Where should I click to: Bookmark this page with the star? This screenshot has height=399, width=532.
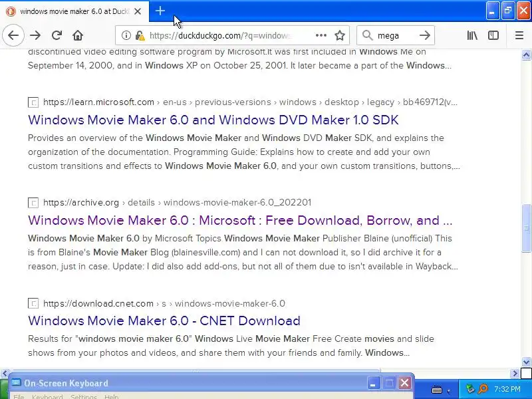tap(340, 35)
